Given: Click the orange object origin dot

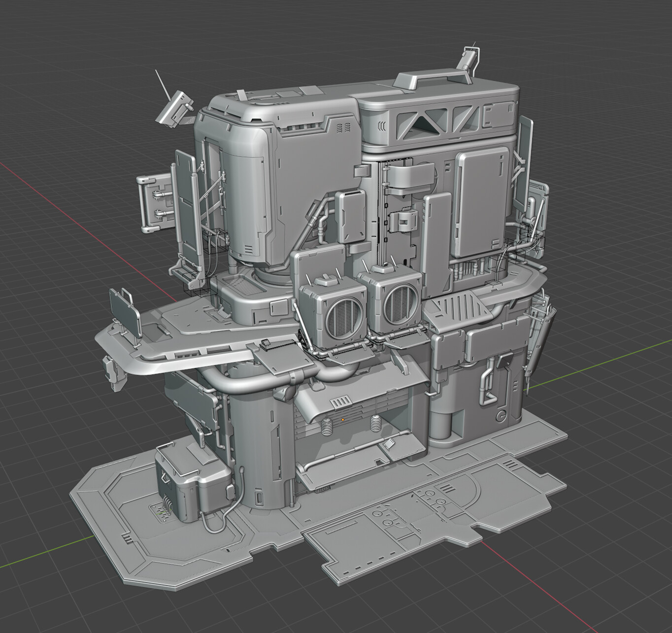Looking at the screenshot, I should (x=343, y=419).
